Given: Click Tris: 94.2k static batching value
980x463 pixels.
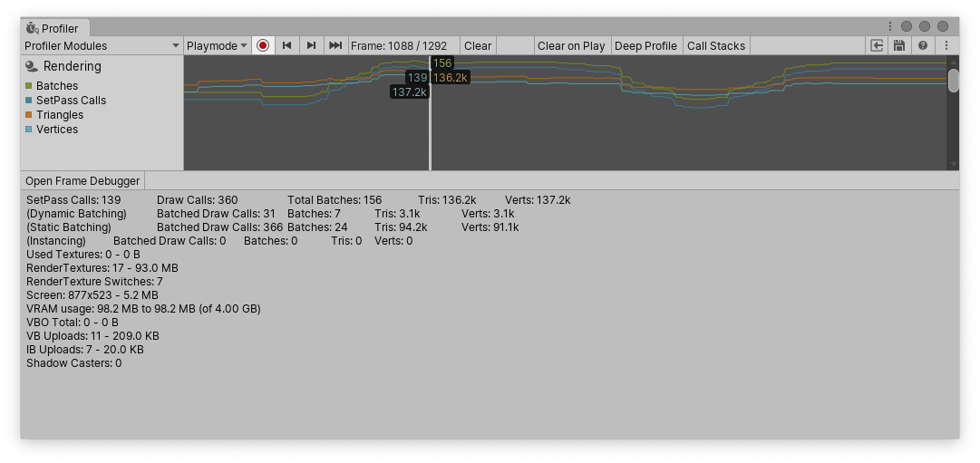Looking at the screenshot, I should pos(402,227).
